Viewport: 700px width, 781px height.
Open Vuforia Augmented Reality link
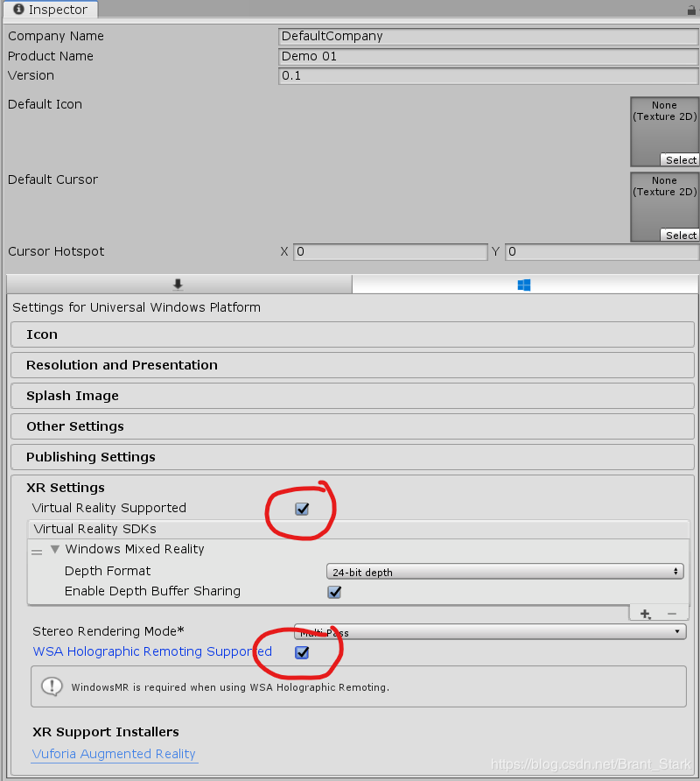(x=114, y=754)
